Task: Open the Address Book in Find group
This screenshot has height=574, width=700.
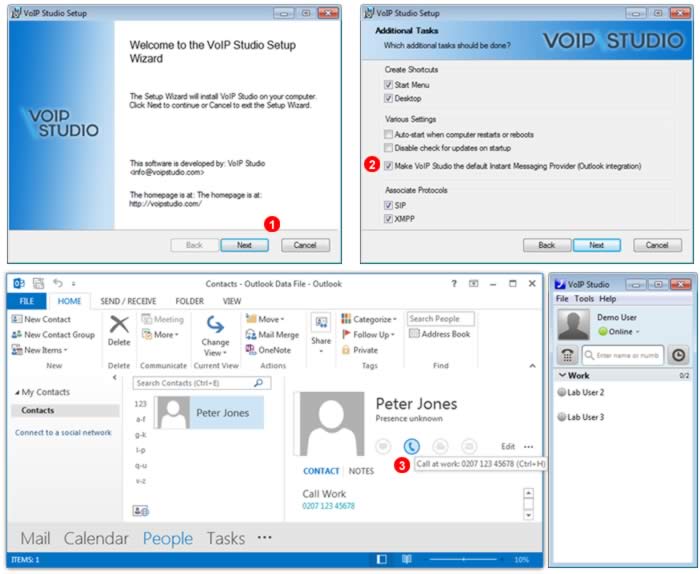Action: pyautogui.click(x=439, y=334)
